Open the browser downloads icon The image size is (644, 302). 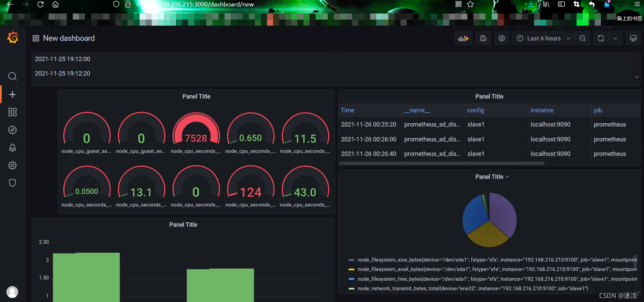[x=531, y=4]
